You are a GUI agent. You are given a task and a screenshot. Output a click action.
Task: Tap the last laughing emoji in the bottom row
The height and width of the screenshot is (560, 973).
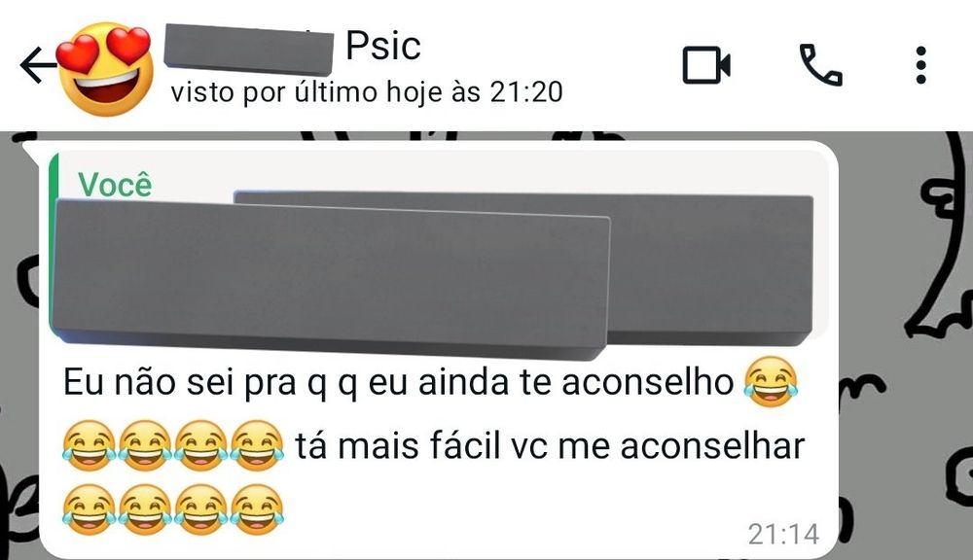pos(257,510)
